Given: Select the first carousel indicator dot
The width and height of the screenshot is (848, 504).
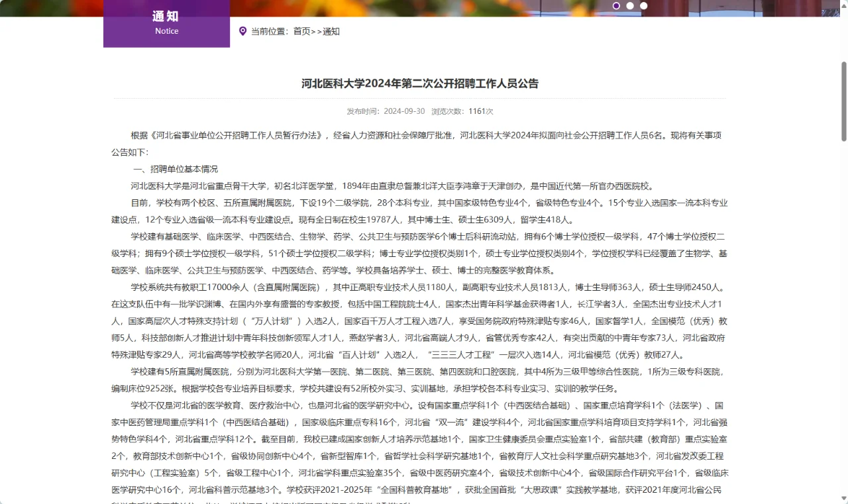Looking at the screenshot, I should point(616,5).
